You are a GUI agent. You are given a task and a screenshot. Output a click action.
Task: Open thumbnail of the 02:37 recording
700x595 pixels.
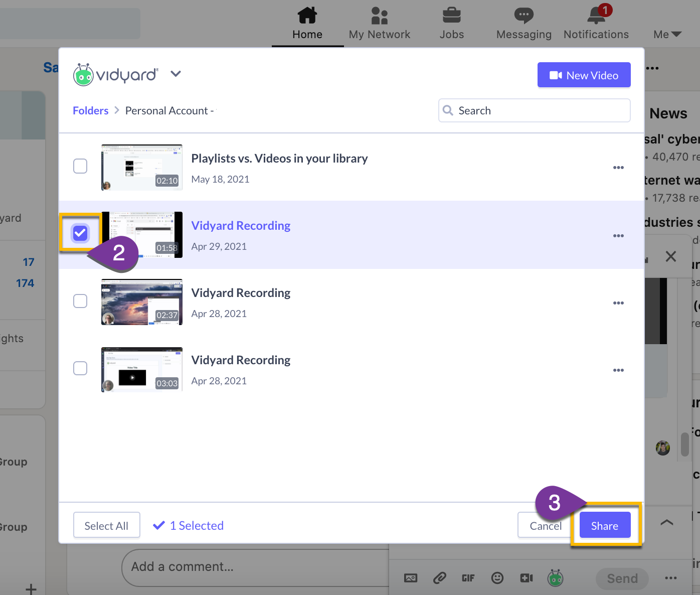pyautogui.click(x=142, y=302)
